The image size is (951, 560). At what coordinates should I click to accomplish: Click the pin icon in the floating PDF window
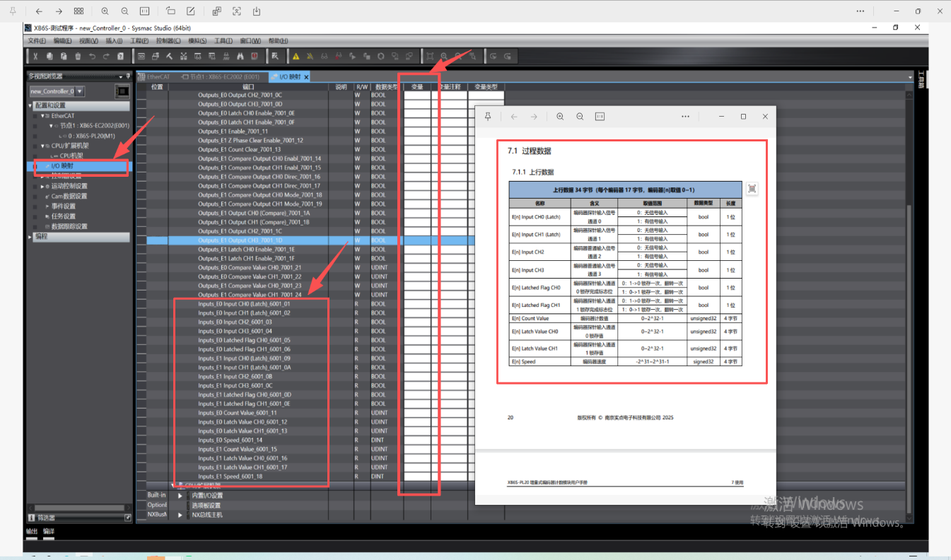click(487, 117)
